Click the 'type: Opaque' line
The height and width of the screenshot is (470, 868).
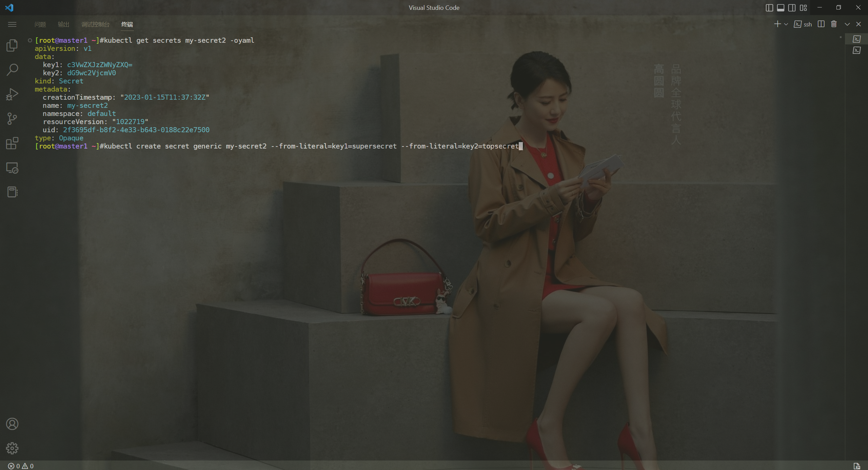click(59, 138)
